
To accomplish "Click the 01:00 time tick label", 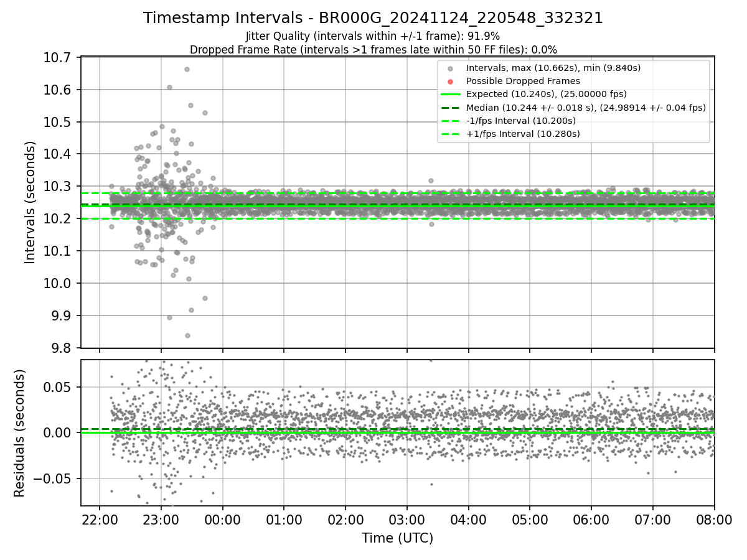I will [284, 519].
